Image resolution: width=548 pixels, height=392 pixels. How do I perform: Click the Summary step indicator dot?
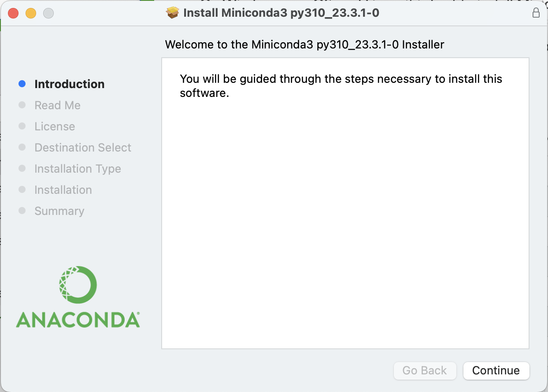pyautogui.click(x=22, y=211)
